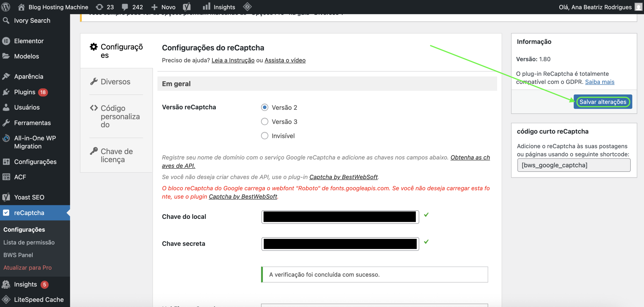
Task: Click the Usuários person icon
Action: coord(6,107)
